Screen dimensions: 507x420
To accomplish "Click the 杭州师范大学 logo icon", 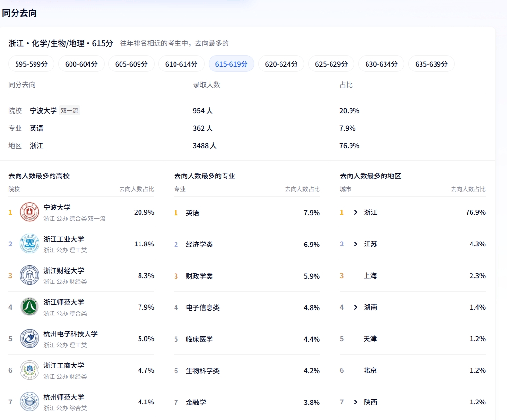I will [29, 402].
